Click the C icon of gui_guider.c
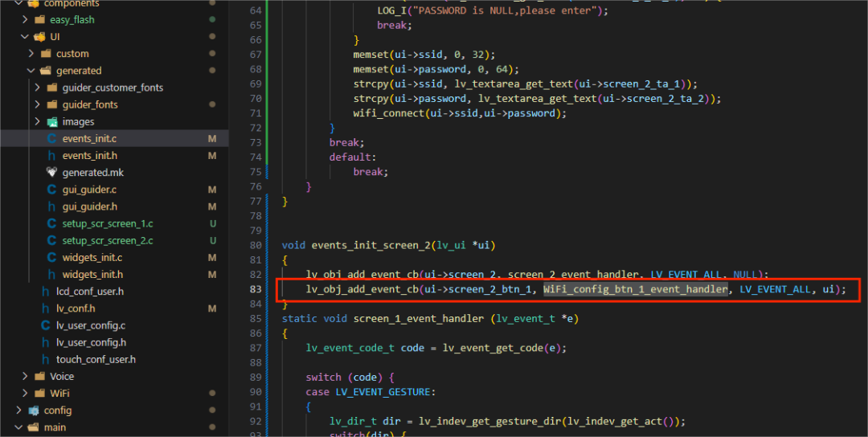The image size is (868, 437). point(52,190)
